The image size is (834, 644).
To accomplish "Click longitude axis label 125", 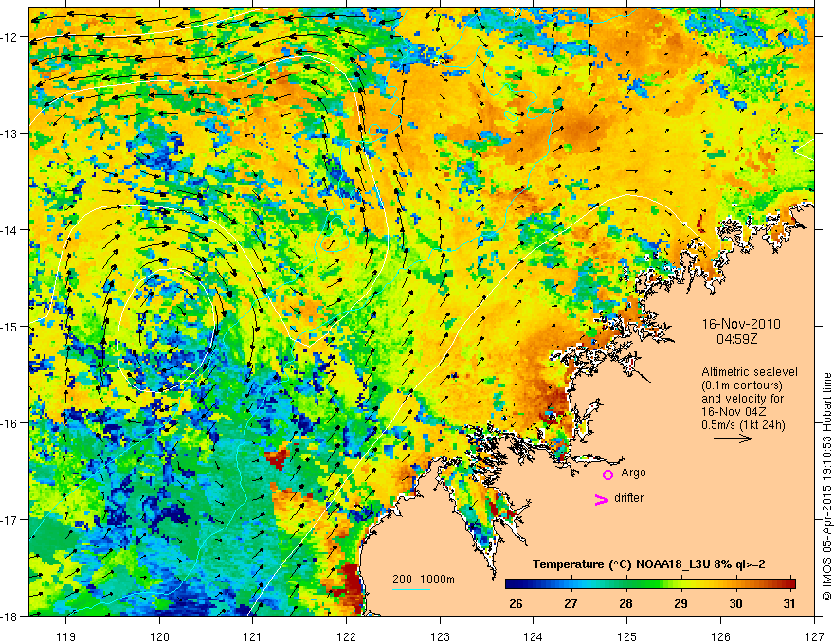I will click(x=627, y=636).
